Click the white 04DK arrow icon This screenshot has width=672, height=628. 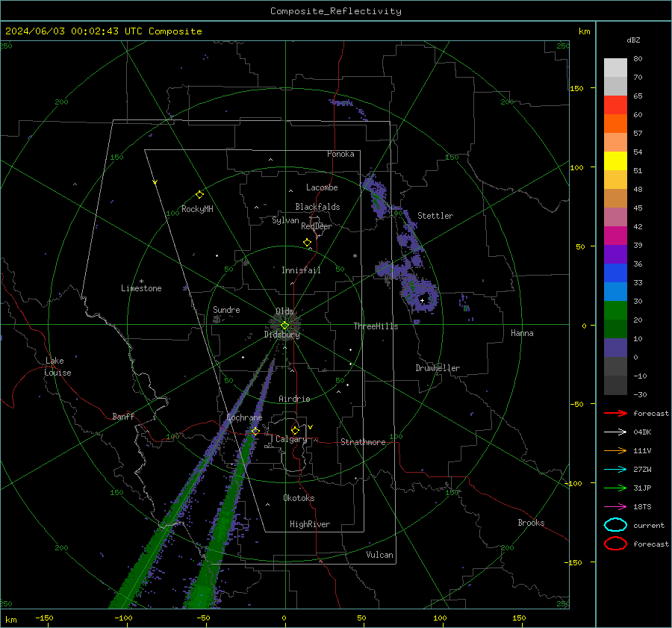click(x=615, y=432)
